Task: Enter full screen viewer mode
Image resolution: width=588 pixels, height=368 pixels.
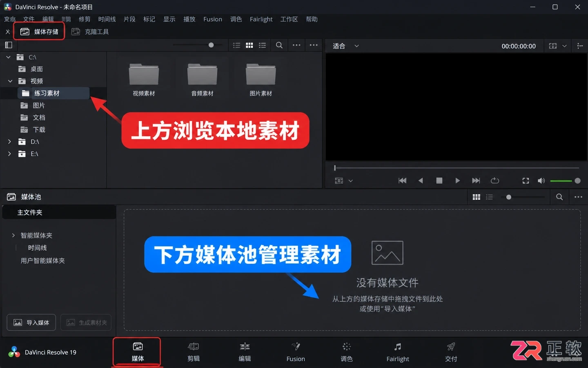Action: coord(526,181)
